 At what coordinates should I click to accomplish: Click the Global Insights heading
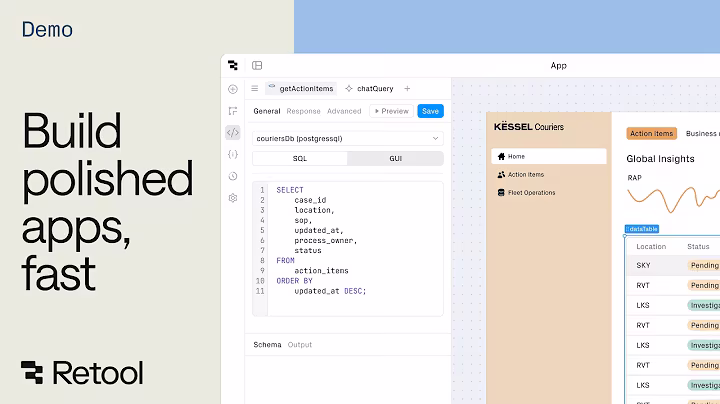tap(660, 159)
